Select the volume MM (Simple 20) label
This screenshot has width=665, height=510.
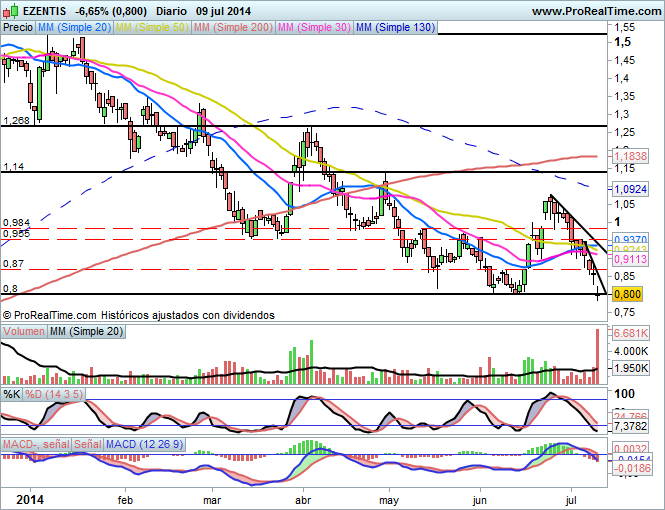[87, 332]
